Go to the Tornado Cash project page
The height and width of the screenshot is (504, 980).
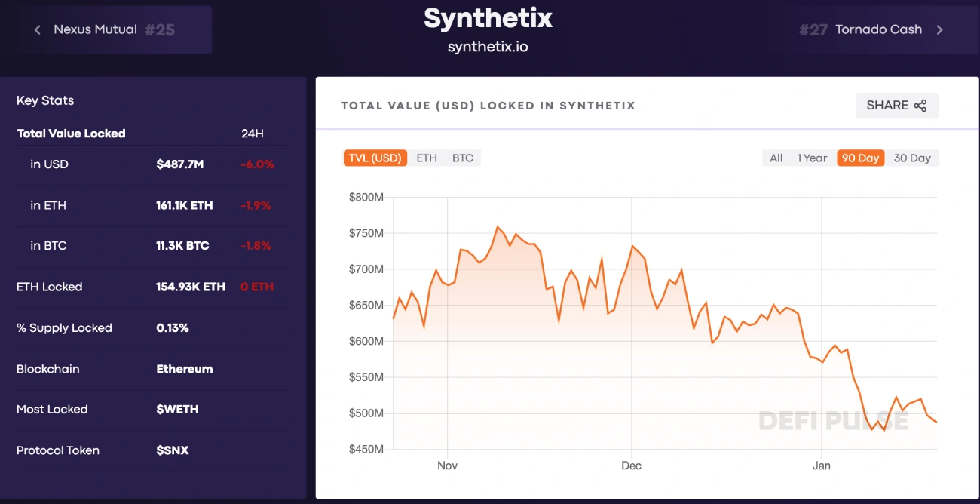877,29
